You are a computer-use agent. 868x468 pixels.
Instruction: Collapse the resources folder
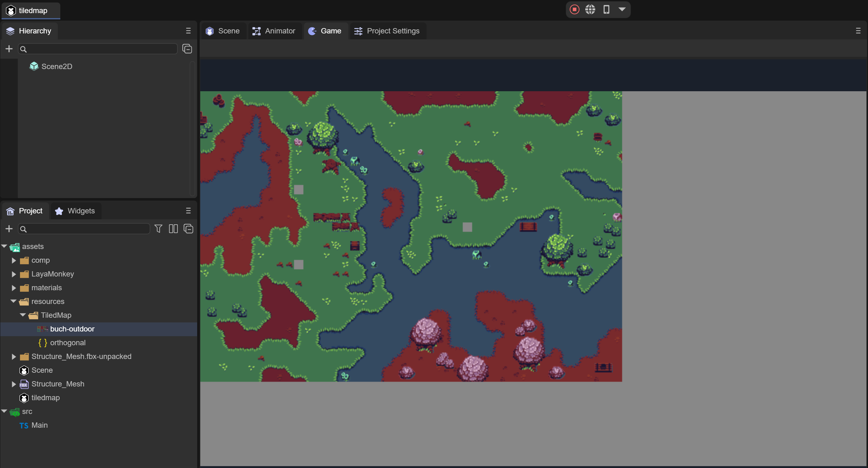tap(13, 301)
